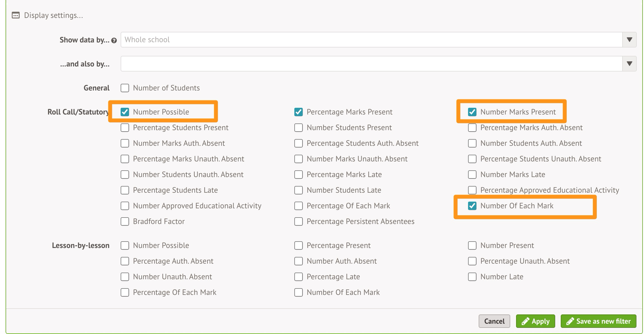Screen dimensions: 644x334
Task: Click the Display settings panel icon
Action: 16,15
